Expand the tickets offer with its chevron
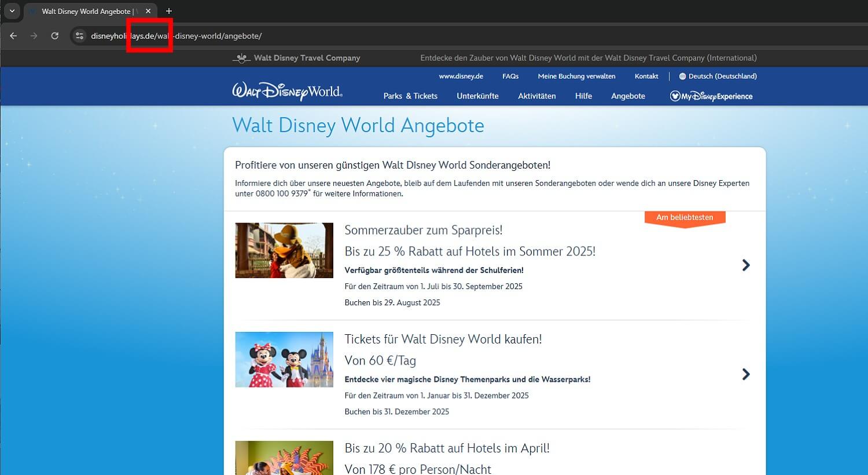The image size is (868, 475). [x=746, y=374]
